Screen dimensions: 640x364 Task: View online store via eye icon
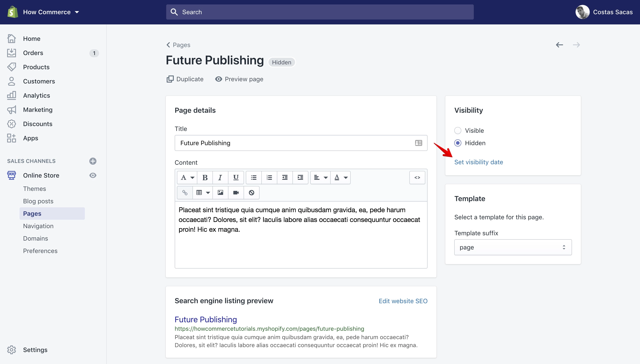(x=93, y=175)
